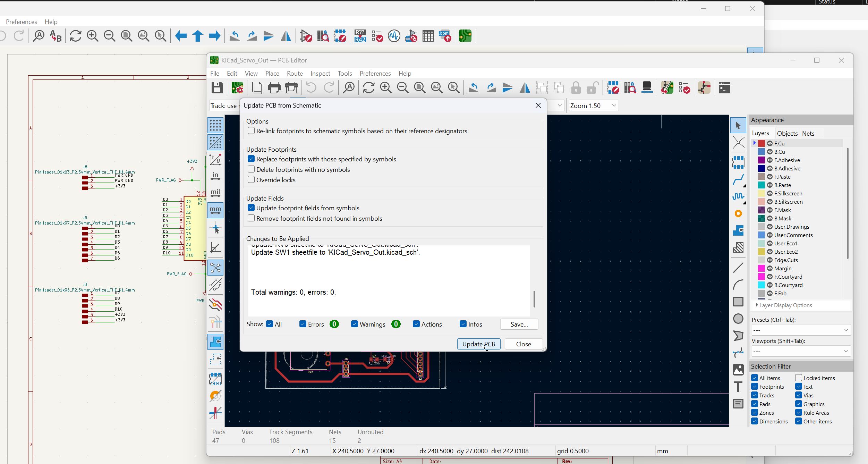This screenshot has height=464, width=868.
Task: Activate the Add Text tool
Action: (x=738, y=386)
